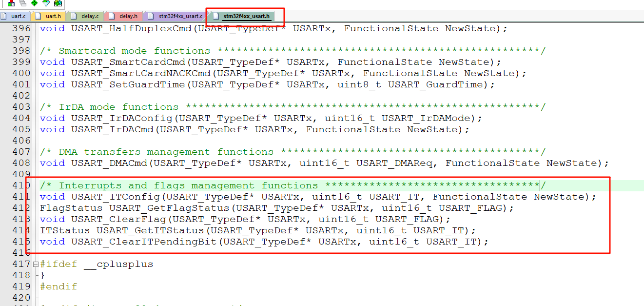This screenshot has height=306, width=644.
Task: Click line number 396 in the gutter
Action: click(x=21, y=28)
